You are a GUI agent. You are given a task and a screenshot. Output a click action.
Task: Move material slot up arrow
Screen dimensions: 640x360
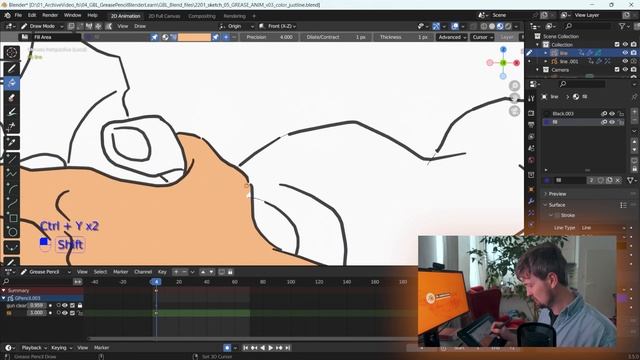(x=634, y=142)
